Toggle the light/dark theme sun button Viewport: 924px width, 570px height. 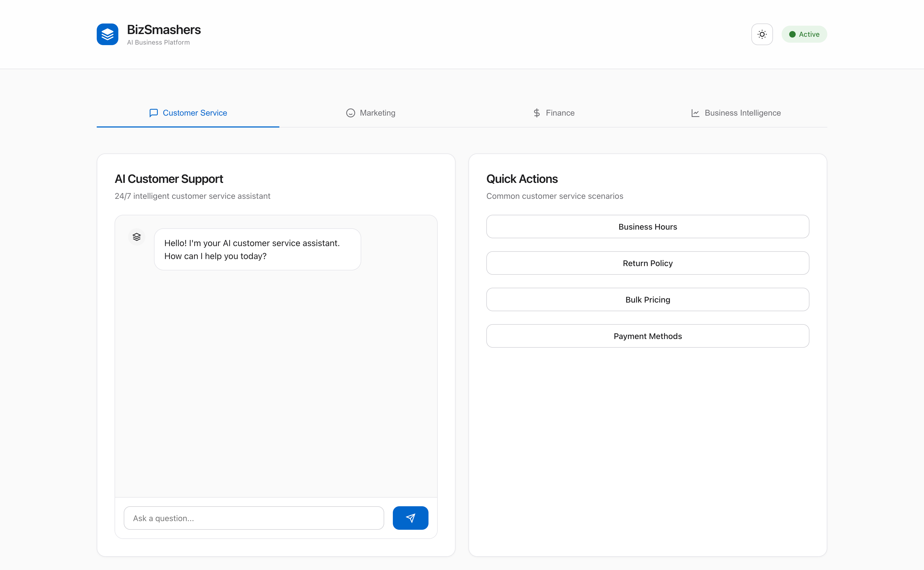(x=762, y=34)
